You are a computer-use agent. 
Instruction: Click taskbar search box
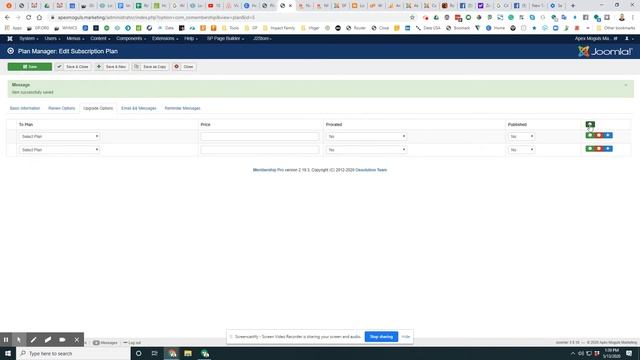pyautogui.click(x=73, y=353)
